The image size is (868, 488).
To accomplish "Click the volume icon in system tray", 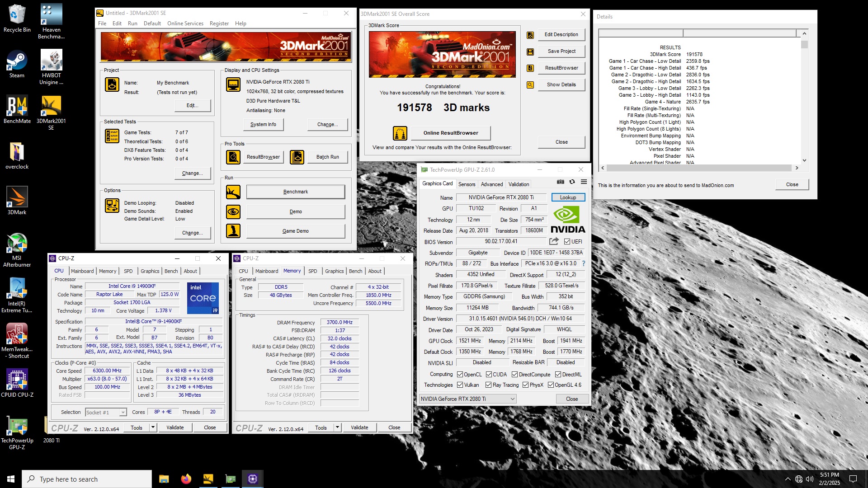I will pos(809,479).
